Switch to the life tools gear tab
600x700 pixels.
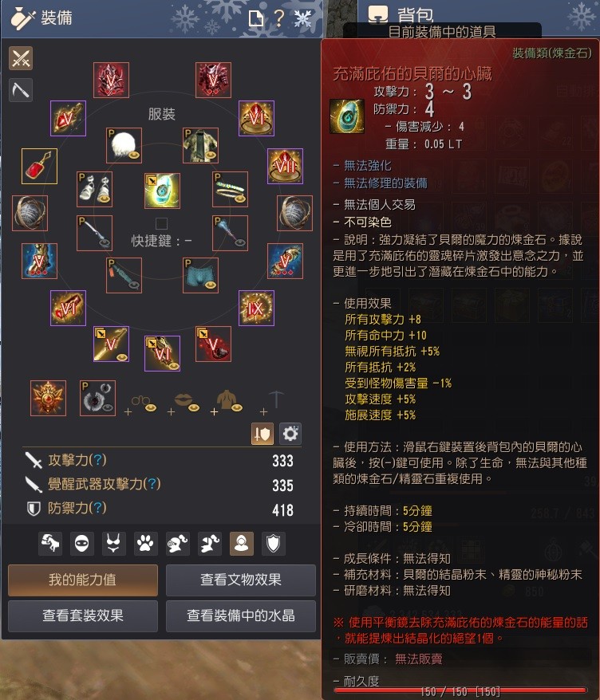tap(21, 90)
